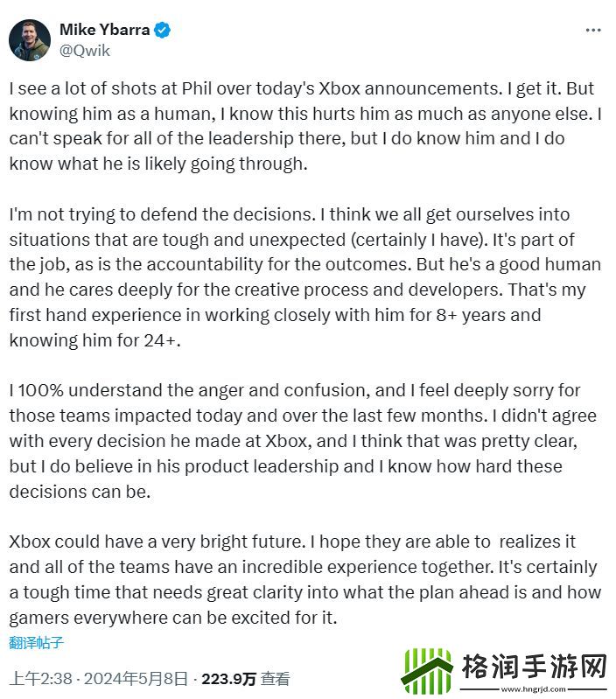Open the three-dot more options menu
Screen dimensions: 616x699
point(593,31)
